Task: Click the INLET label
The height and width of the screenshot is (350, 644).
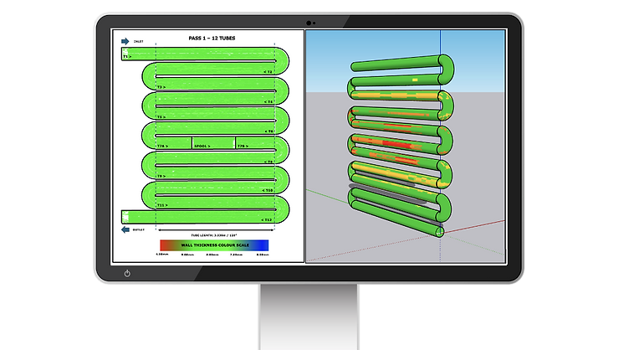Action: tap(138, 42)
